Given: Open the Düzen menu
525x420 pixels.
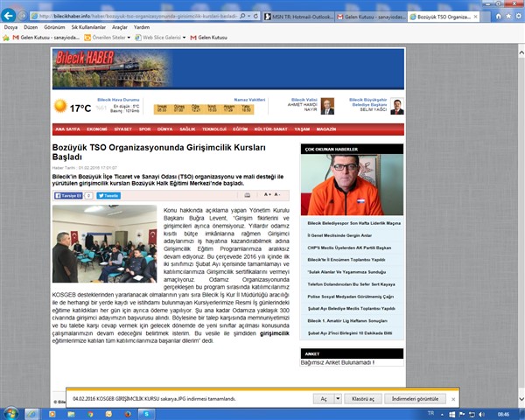Looking at the screenshot, I should (31, 27).
